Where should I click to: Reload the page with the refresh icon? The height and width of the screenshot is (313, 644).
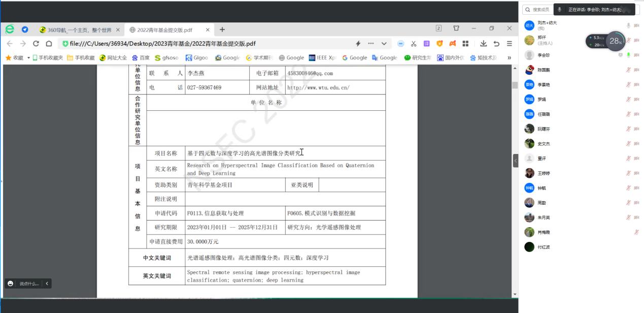(x=36, y=44)
